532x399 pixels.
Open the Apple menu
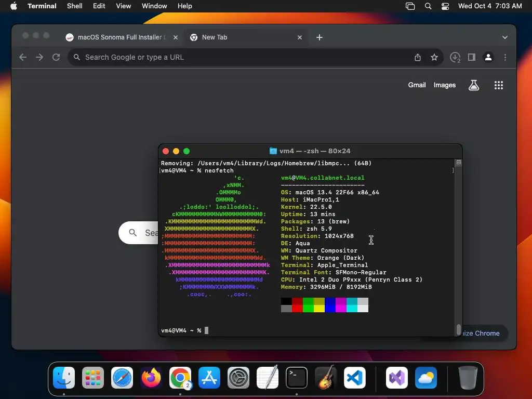tap(14, 6)
